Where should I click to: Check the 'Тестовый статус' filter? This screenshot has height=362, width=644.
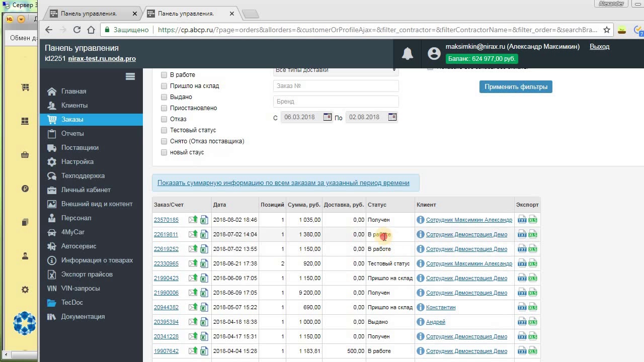coord(164,130)
